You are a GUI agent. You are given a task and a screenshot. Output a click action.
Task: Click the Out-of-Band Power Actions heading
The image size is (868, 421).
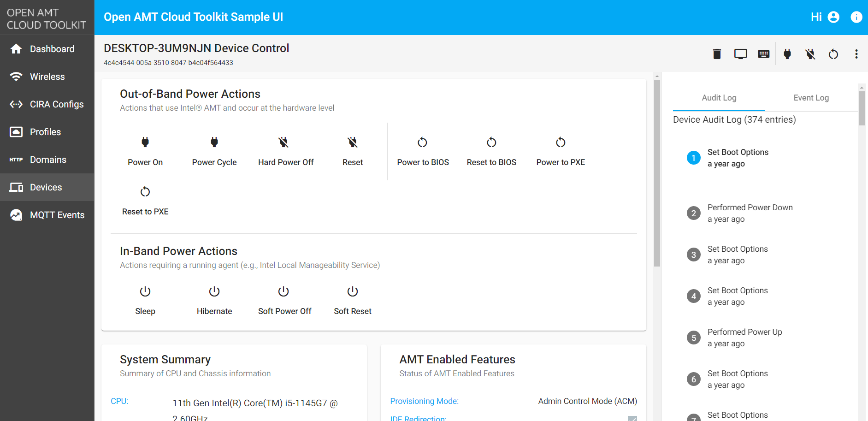coord(190,94)
